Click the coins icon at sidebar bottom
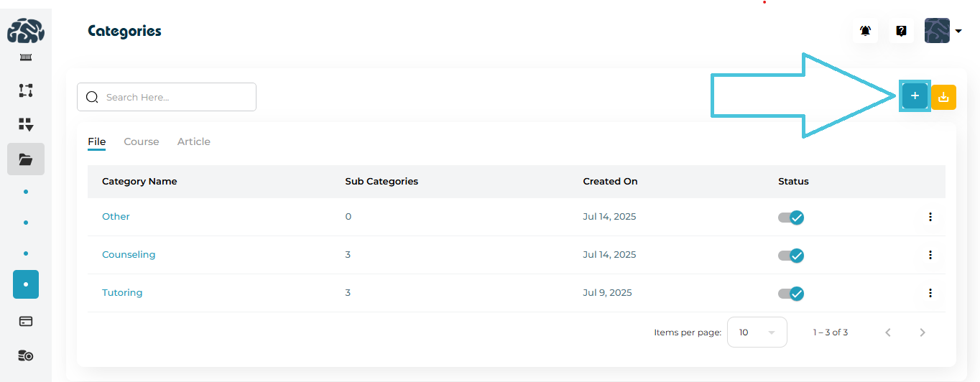Screen dimensions: 980x382 pos(26,355)
